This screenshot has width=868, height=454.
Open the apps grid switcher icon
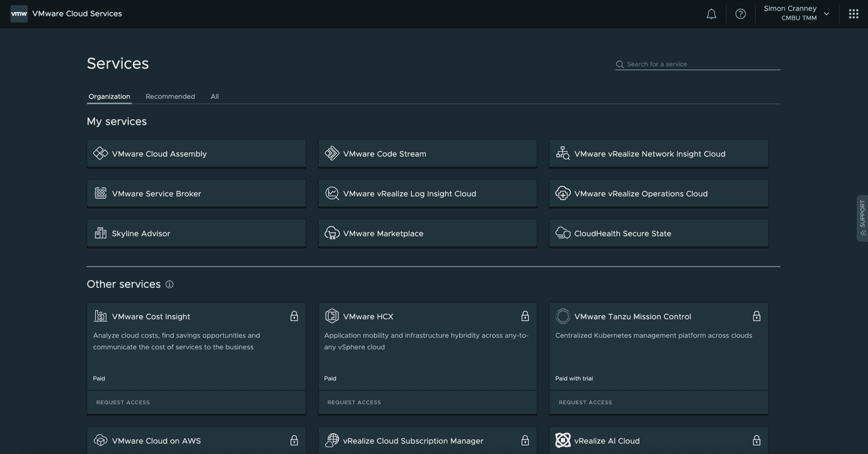[854, 14]
